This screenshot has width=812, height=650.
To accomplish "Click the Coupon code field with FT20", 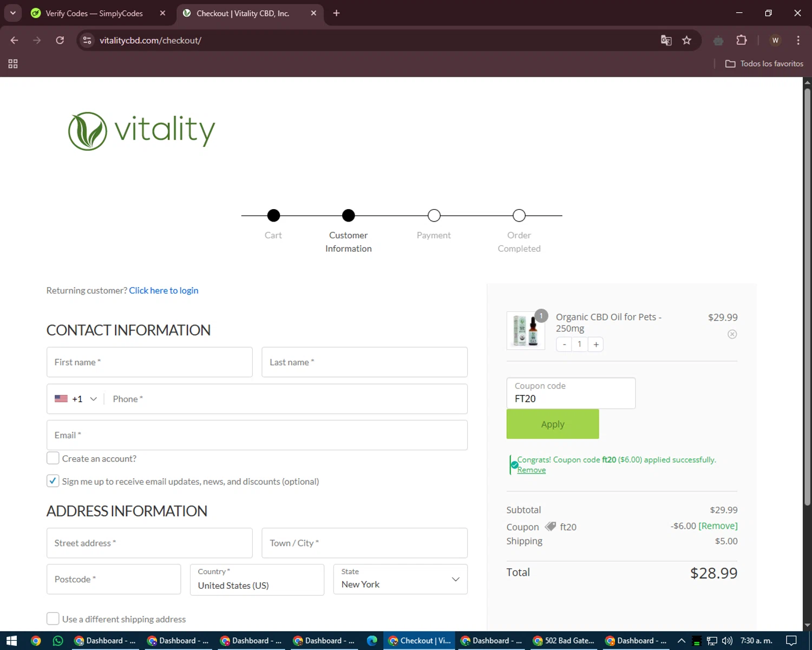I will 571,393.
